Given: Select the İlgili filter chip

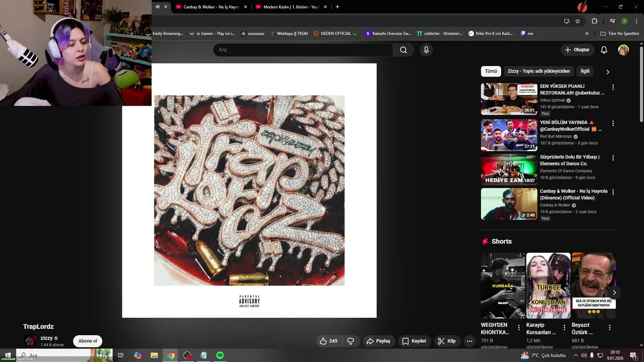Looking at the screenshot, I should (x=585, y=71).
